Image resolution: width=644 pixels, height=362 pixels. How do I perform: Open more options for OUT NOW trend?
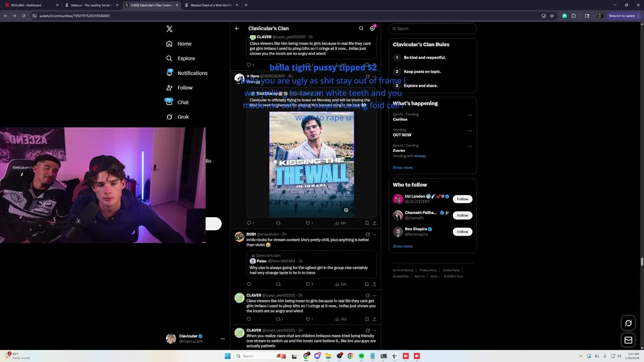[470, 131]
